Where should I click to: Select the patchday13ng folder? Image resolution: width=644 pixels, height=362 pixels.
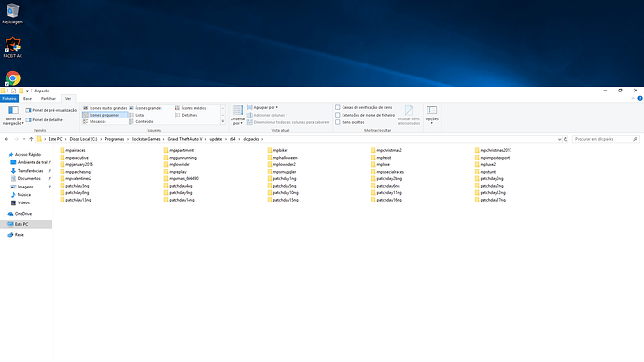point(76,200)
